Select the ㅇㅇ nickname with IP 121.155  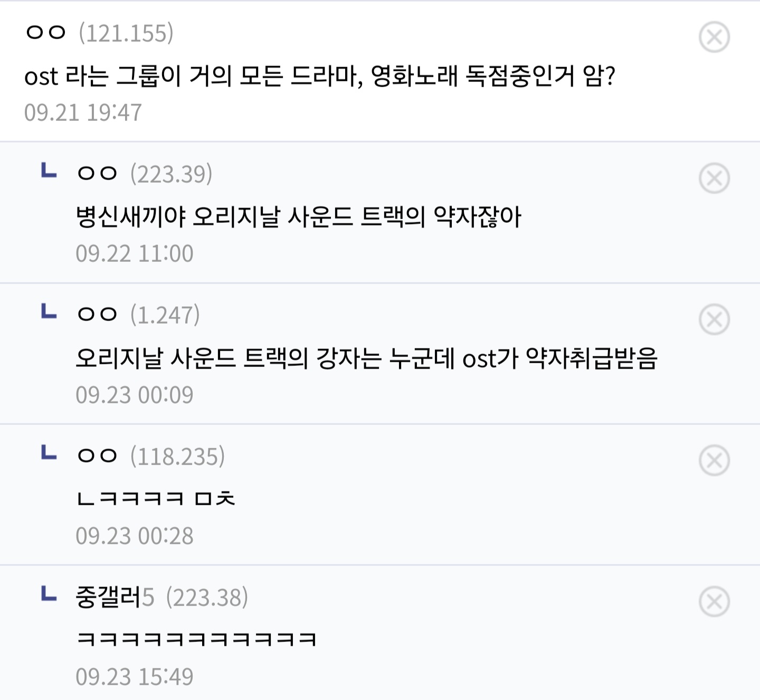[45, 33]
